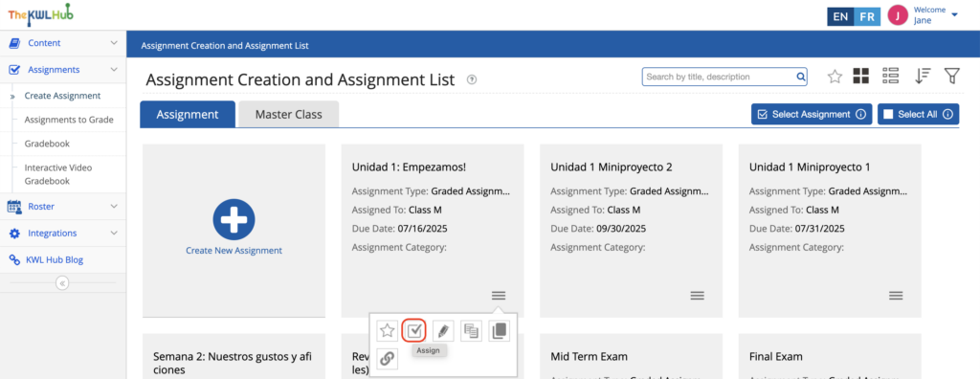This screenshot has width=980, height=379.
Task: Click the favorites star in top toolbar
Action: click(x=835, y=77)
